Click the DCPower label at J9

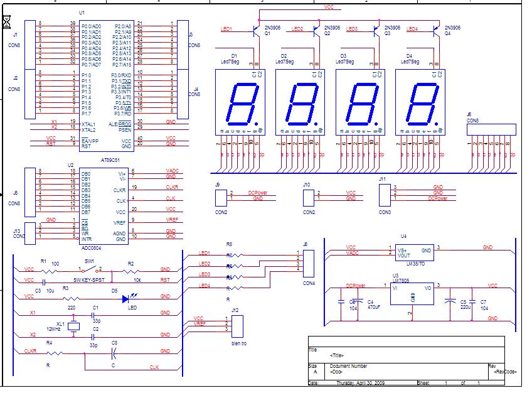258,193
